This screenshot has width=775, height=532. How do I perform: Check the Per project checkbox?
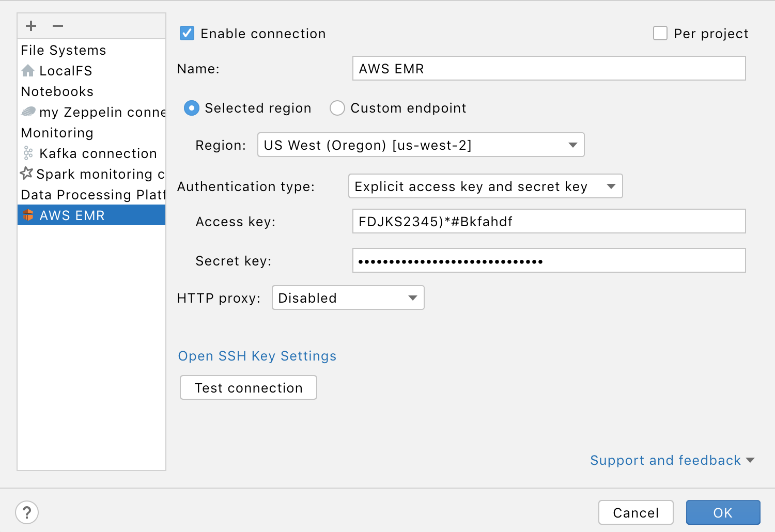[x=660, y=34]
